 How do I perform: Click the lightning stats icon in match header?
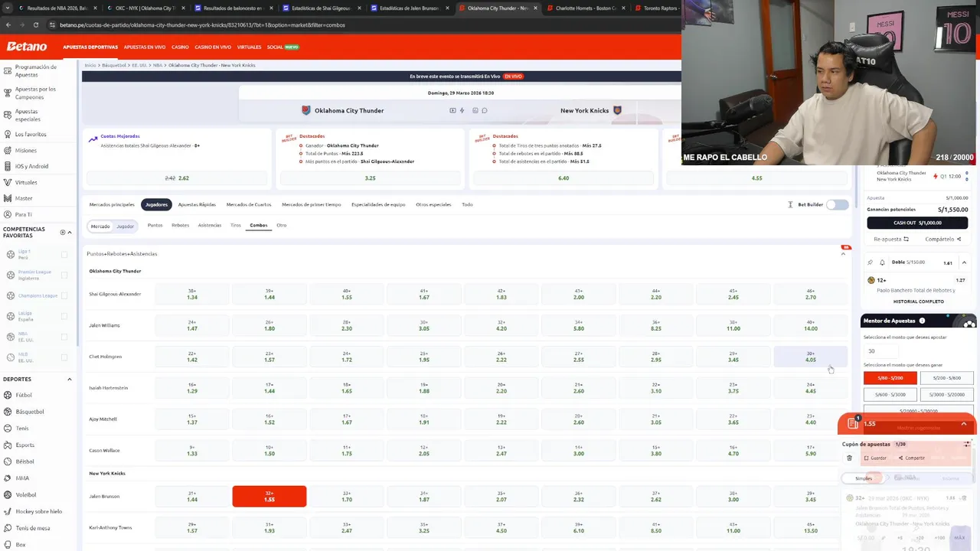[462, 110]
